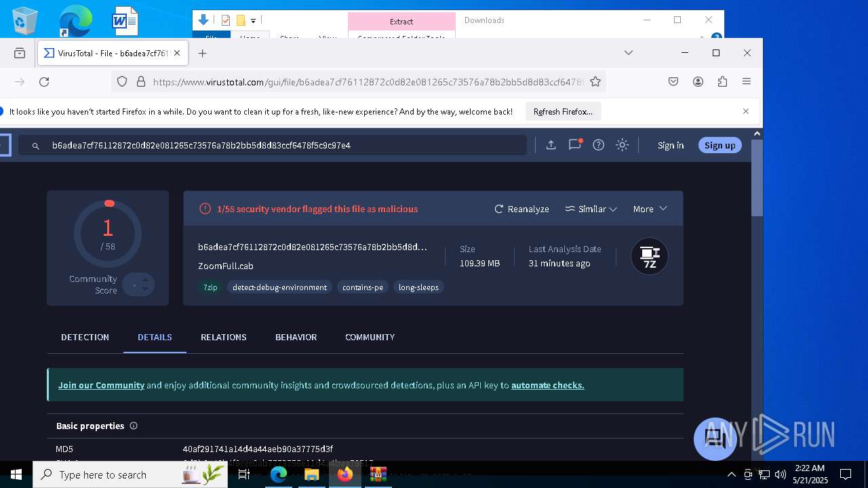Click the ZoomFull.cab file name
The image size is (868, 488).
(226, 266)
